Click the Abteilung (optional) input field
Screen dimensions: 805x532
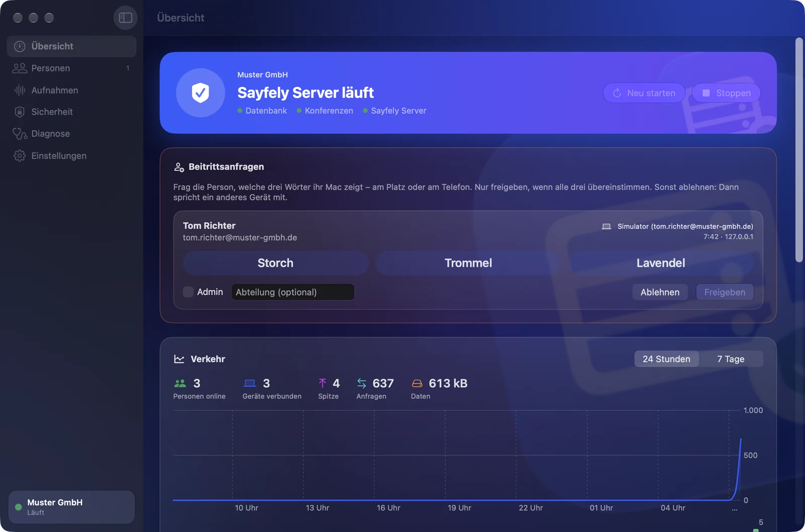293,292
